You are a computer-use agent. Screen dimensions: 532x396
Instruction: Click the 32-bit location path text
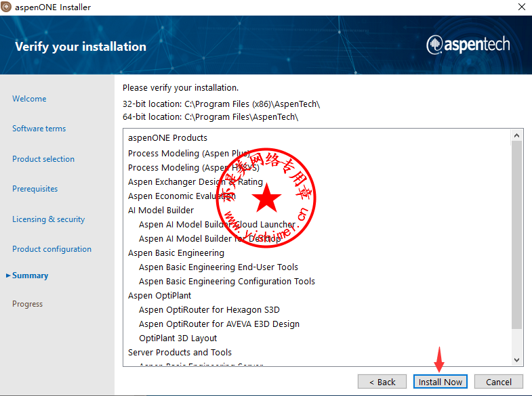252,104
